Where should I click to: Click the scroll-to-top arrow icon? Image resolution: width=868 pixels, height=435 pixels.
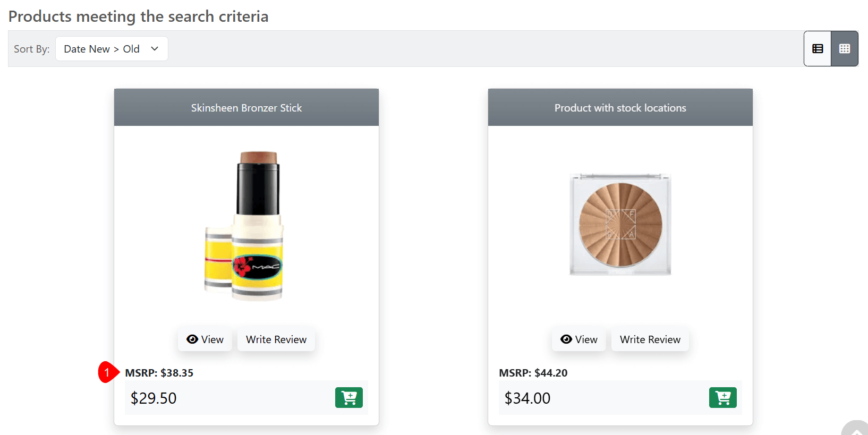pyautogui.click(x=856, y=430)
